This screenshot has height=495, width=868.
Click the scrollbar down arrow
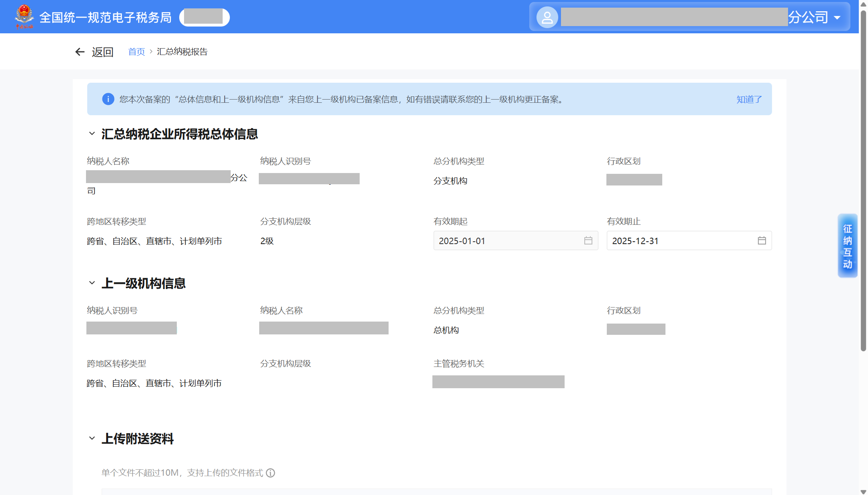click(863, 491)
